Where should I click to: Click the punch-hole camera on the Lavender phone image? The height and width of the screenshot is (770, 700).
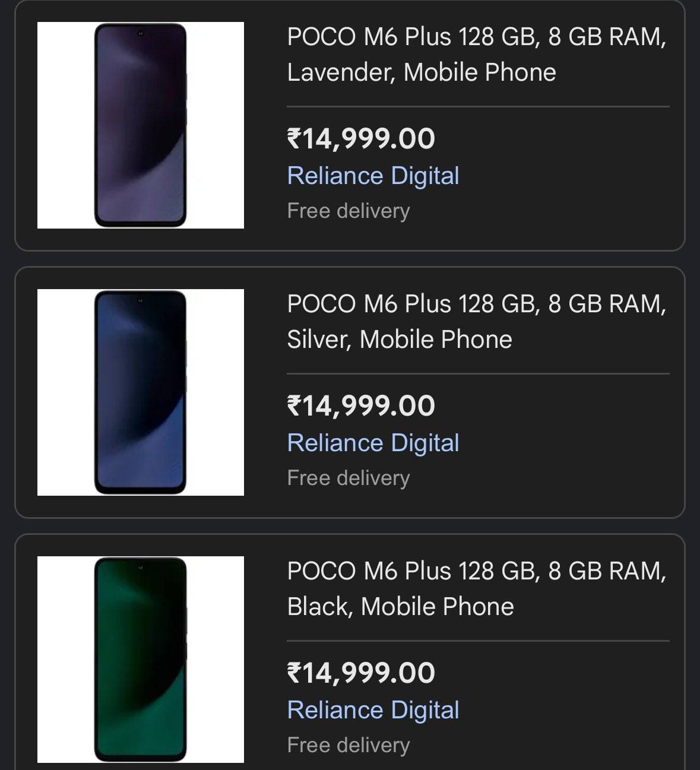tap(141, 33)
